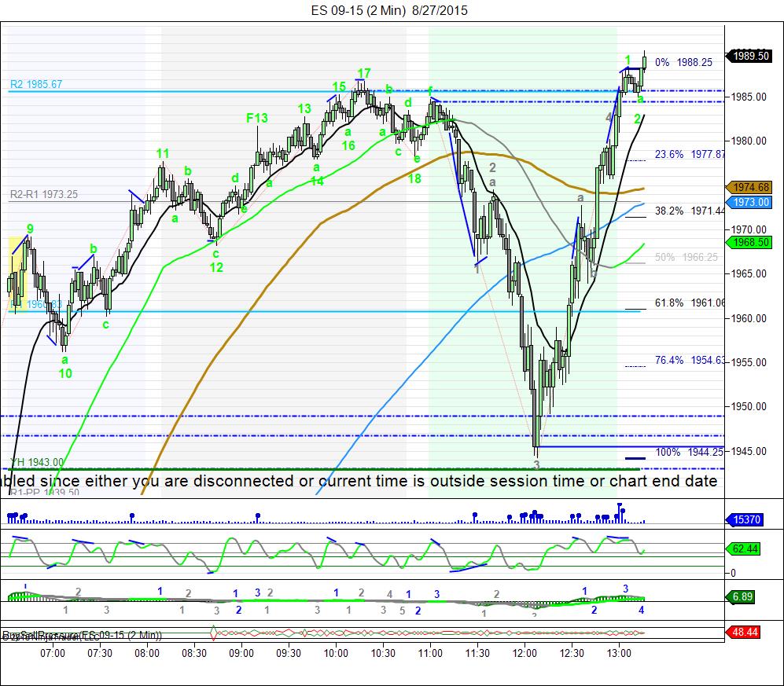Click the BuySellPressure(ES 09-15 (2 Min)) indicator label

[82, 636]
